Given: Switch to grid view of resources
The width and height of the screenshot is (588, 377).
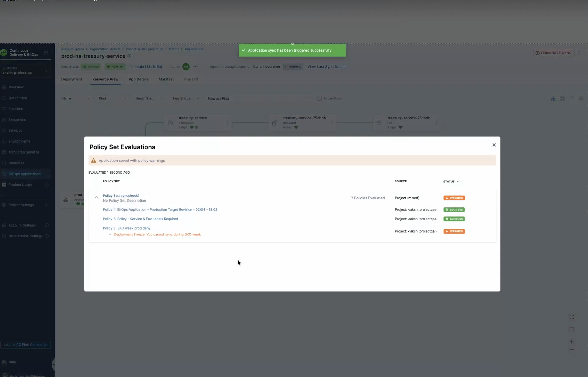Looking at the screenshot, I should coord(563,98).
